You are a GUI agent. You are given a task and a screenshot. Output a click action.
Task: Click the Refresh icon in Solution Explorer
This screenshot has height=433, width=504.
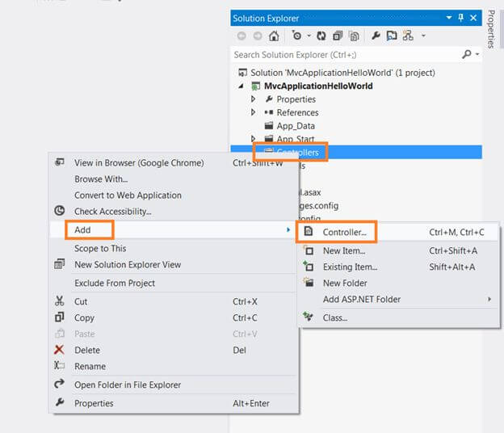click(x=321, y=36)
